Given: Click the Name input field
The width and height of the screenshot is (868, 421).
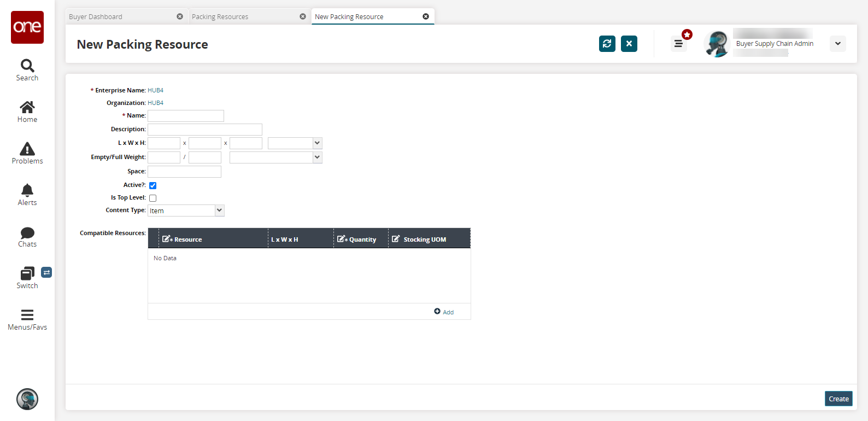Looking at the screenshot, I should click(x=186, y=116).
